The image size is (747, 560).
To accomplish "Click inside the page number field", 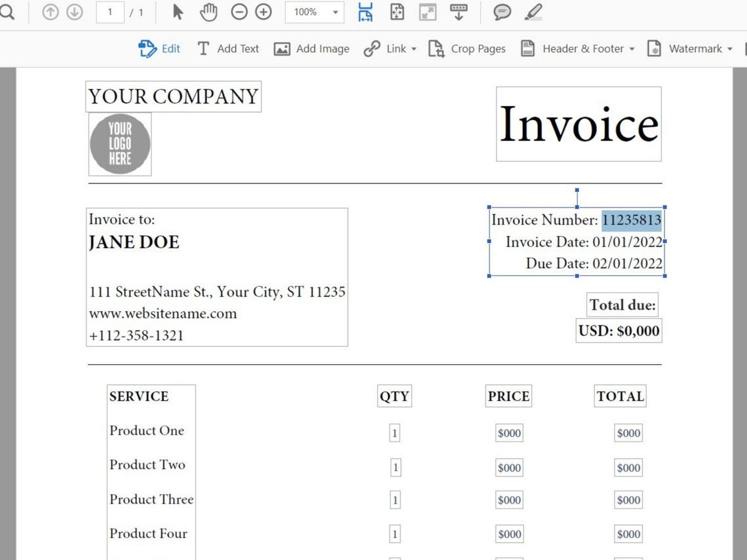I will 110,12.
